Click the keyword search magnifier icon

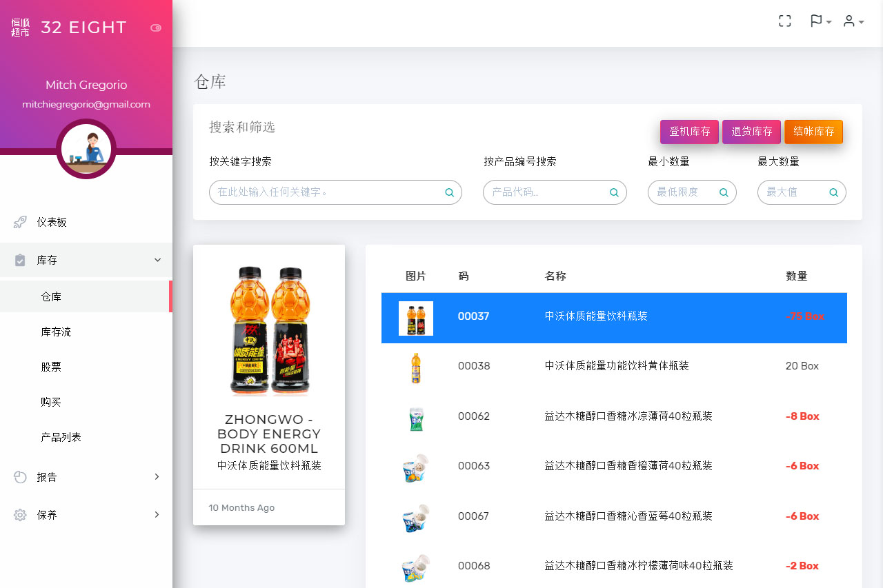point(450,192)
